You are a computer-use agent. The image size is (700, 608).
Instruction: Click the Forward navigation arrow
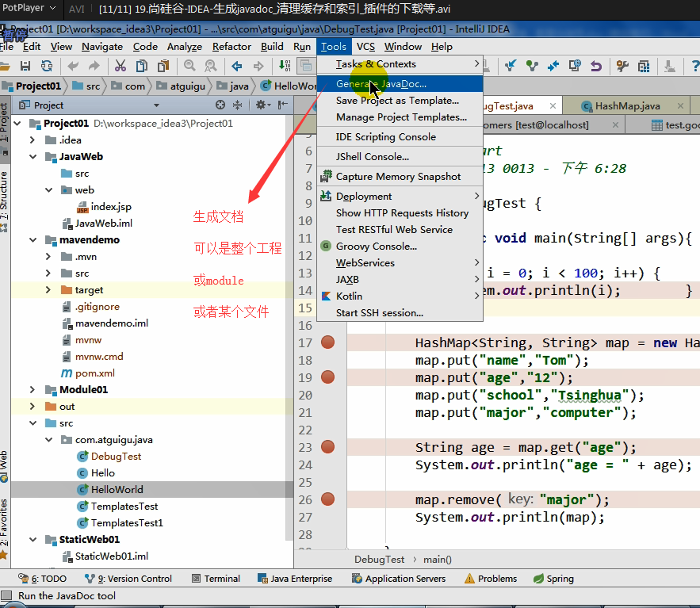coord(258,66)
